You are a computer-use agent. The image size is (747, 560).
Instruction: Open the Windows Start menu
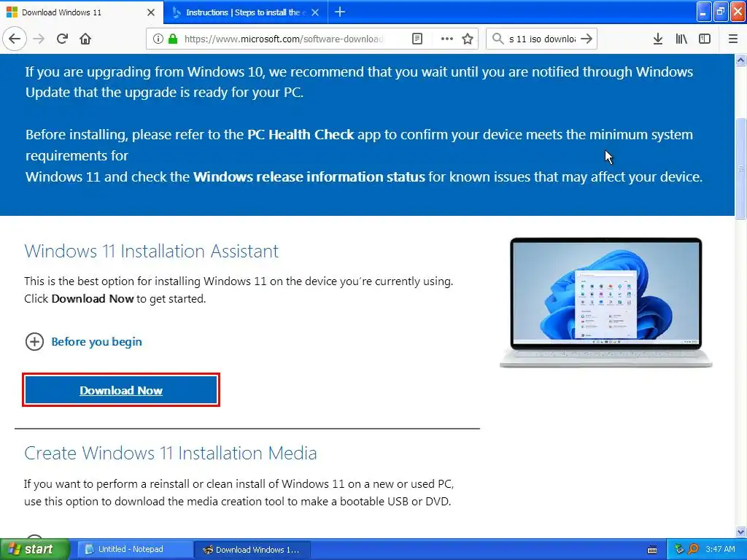pyautogui.click(x=35, y=549)
